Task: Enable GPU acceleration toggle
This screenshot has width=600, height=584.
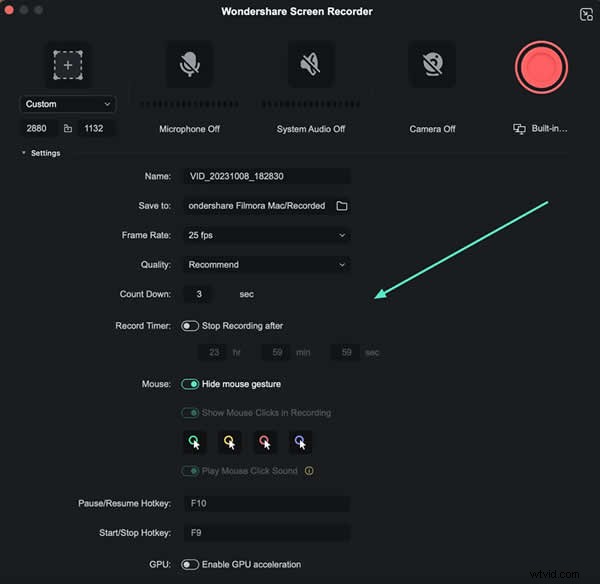Action: coord(190,564)
